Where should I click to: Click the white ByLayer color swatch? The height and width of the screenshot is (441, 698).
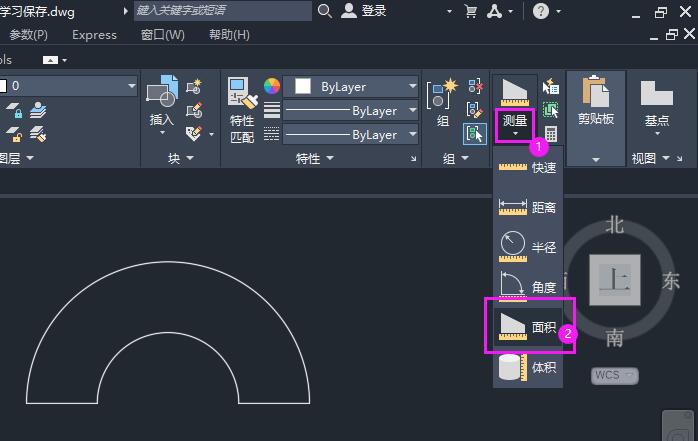(303, 86)
